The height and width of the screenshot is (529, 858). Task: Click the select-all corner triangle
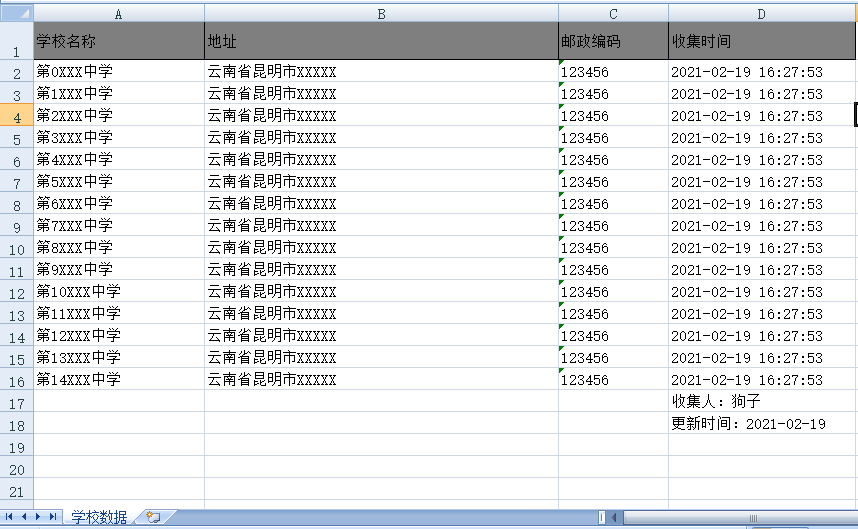click(17, 13)
